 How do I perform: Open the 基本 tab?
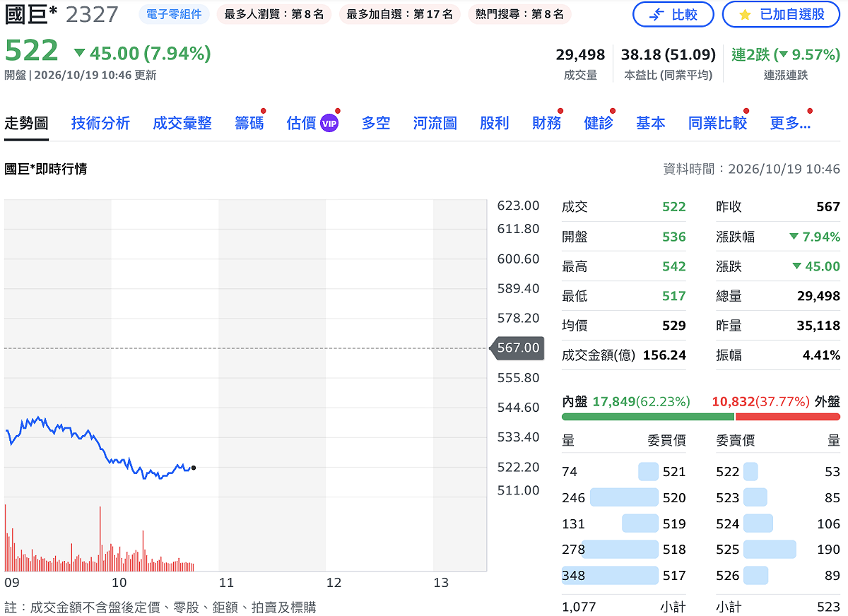650,123
